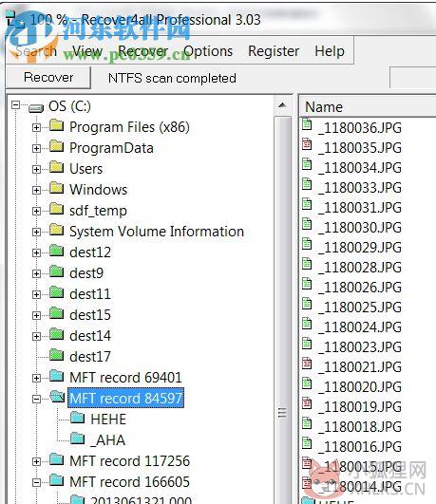
Task: Click the sdf_temp folder icon
Action: point(57,209)
